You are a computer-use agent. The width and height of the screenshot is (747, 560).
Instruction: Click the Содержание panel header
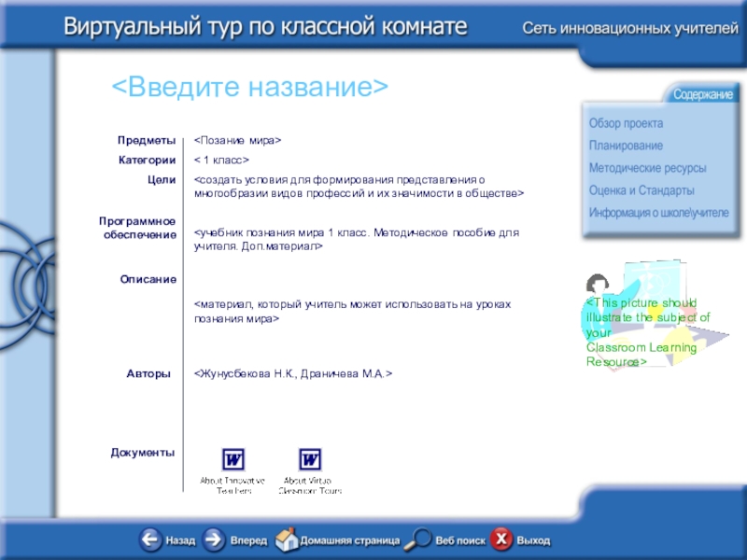(702, 95)
